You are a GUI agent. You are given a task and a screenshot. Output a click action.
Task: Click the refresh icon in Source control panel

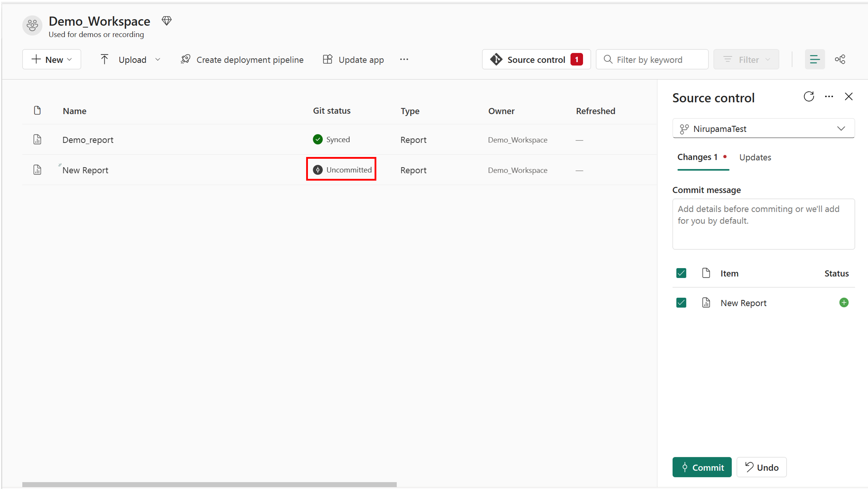808,97
